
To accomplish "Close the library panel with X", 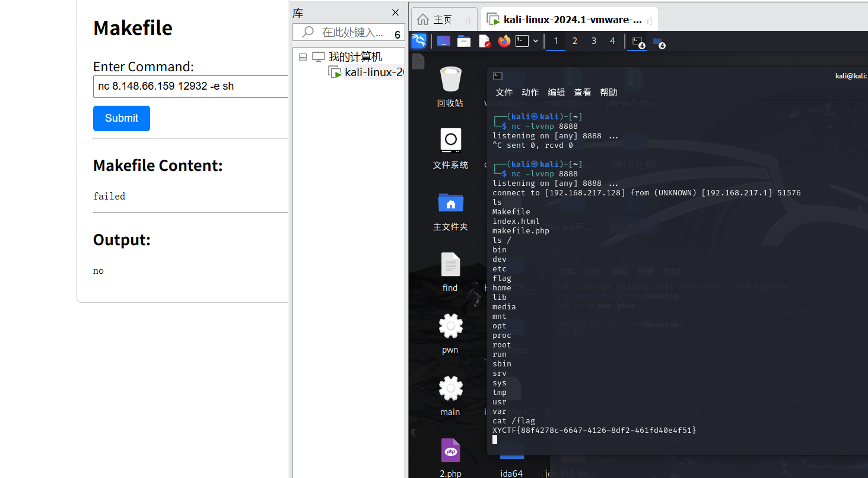I will coord(395,12).
